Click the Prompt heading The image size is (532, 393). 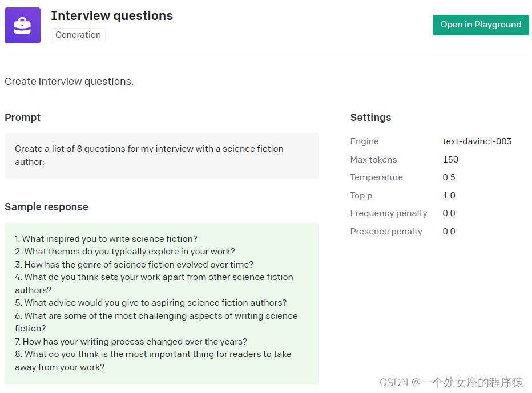click(x=23, y=118)
